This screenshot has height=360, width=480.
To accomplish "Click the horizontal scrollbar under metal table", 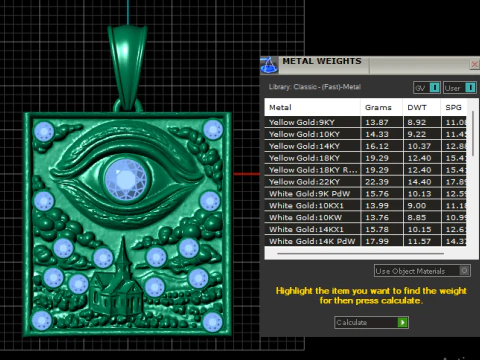I will [x=360, y=253].
